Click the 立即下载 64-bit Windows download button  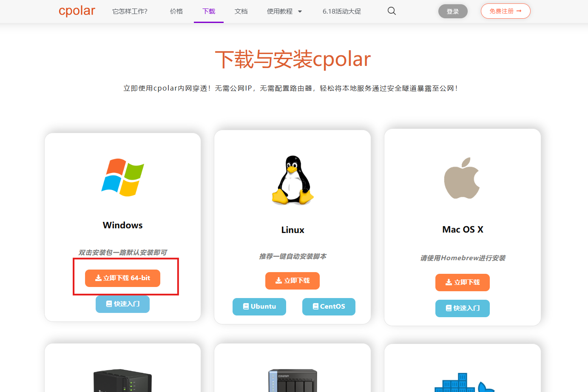coord(122,278)
